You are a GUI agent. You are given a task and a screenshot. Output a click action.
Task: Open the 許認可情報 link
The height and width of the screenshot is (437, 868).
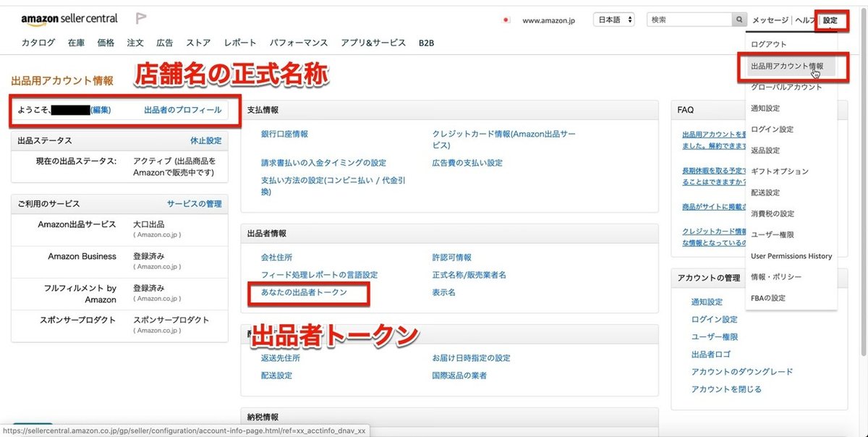451,257
